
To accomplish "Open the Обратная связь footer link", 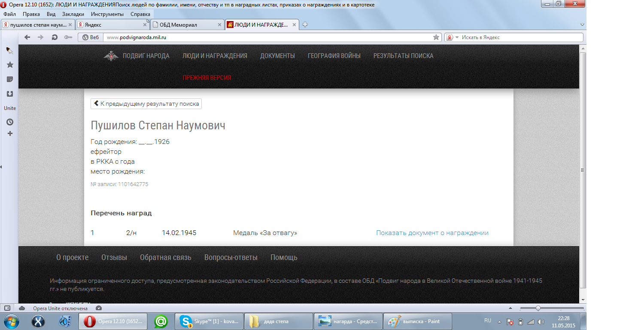I will point(166,257).
